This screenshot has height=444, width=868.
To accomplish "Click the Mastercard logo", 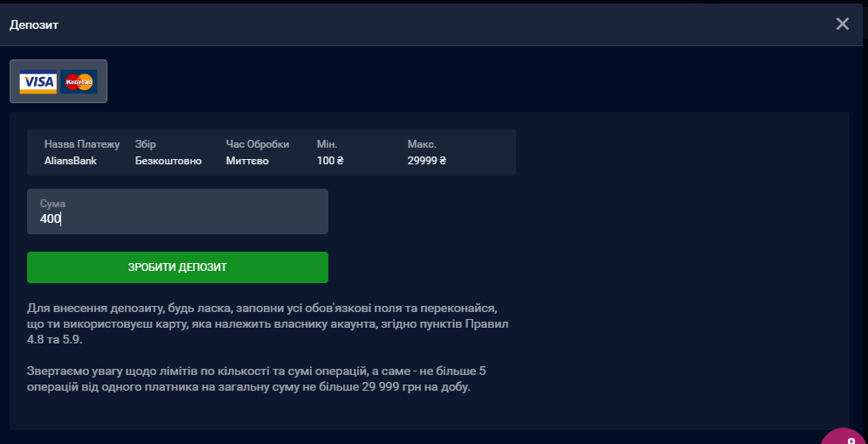I will click(x=79, y=82).
